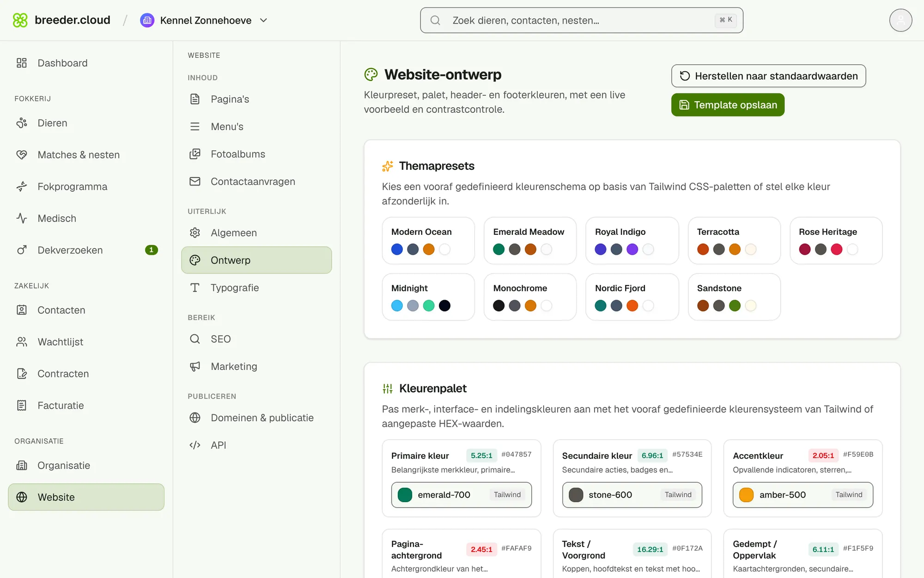
Task: Open the emerald-700 primary color selector
Action: (461, 495)
